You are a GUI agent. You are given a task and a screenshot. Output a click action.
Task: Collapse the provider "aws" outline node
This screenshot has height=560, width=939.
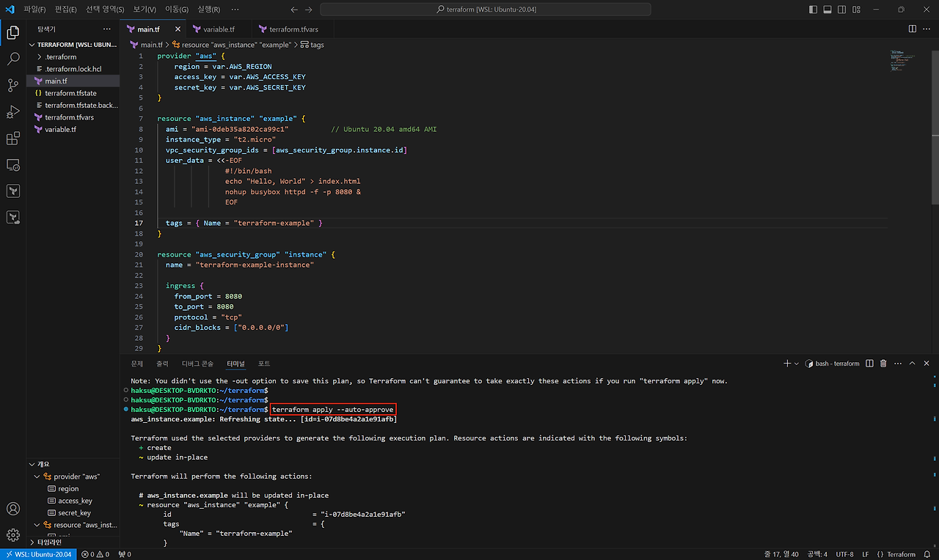pyautogui.click(x=37, y=476)
